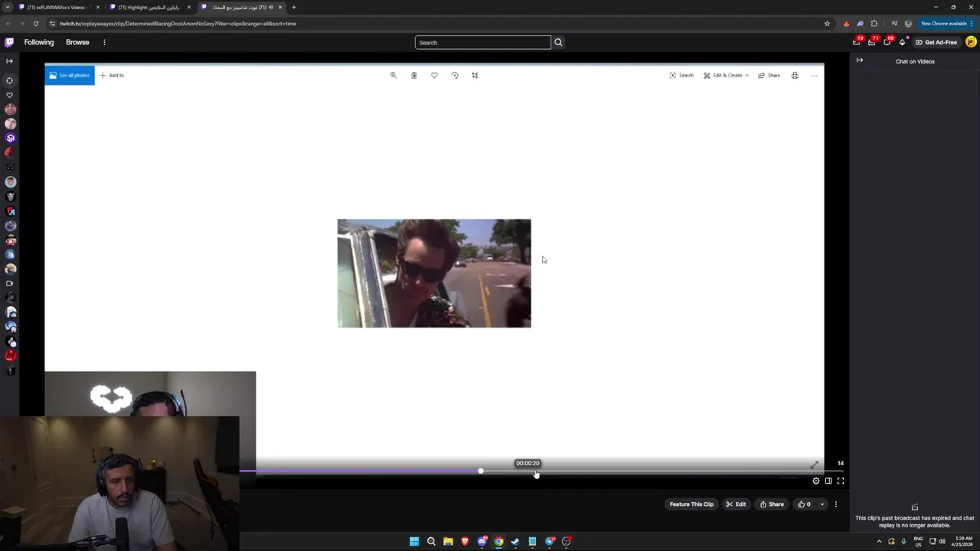Click the Get Ad-Free button
The height and width of the screenshot is (551, 980).
[x=936, y=42]
